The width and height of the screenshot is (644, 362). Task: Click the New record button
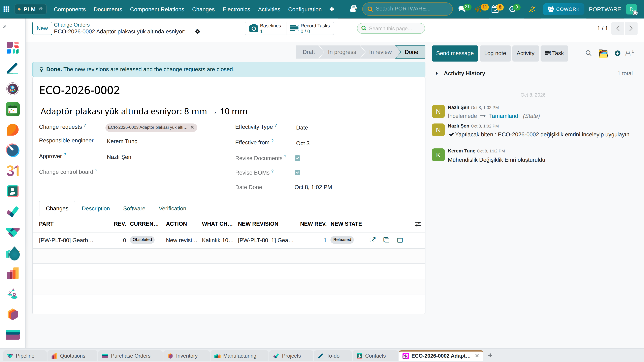42,28
